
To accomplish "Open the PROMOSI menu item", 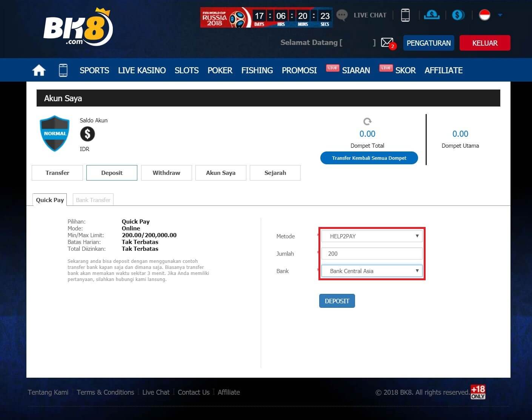I will 299,70.
